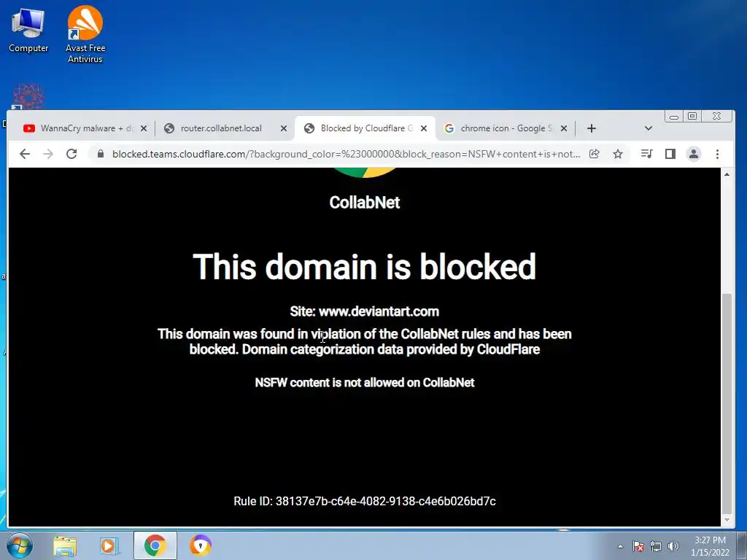Close the Blocked by Cloudflare tab
The image size is (747, 560).
[424, 128]
